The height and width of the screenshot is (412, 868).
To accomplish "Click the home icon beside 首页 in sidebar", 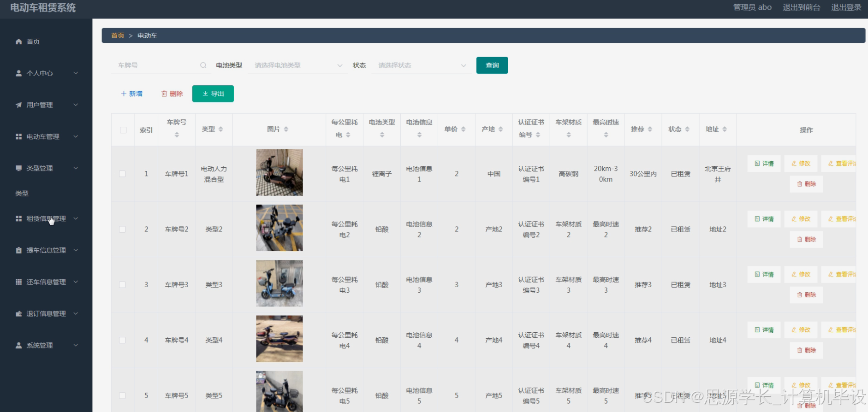I will 18,41.
